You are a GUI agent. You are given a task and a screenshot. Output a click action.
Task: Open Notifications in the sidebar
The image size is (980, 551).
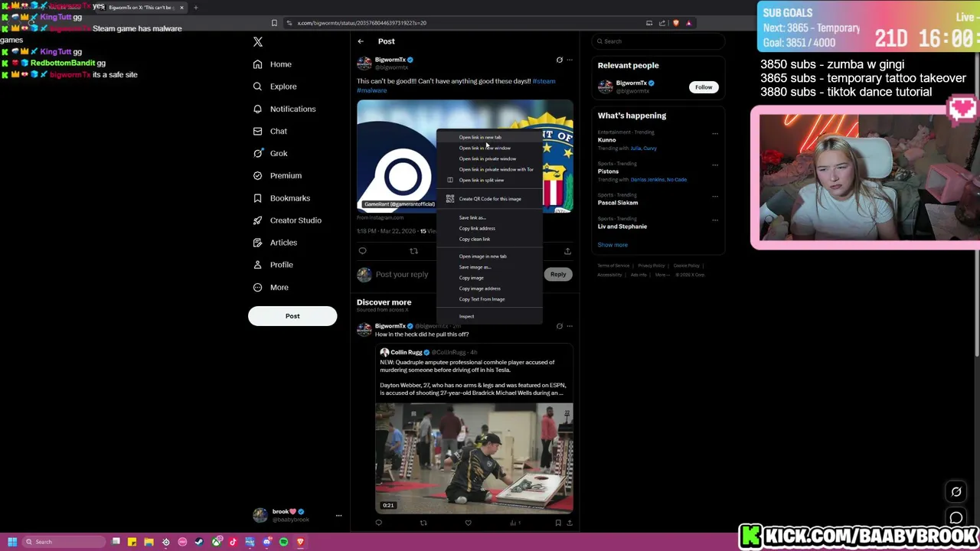(283, 109)
